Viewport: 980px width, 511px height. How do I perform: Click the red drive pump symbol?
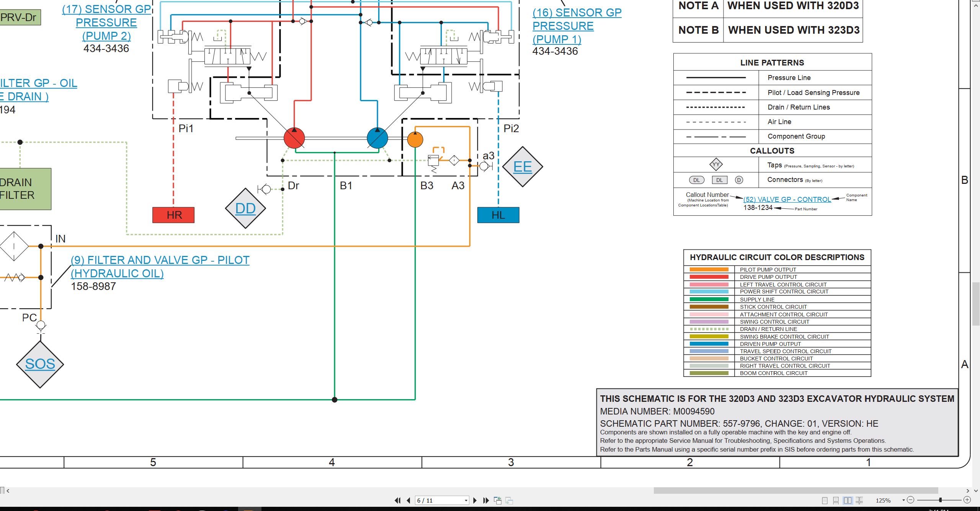coord(294,138)
